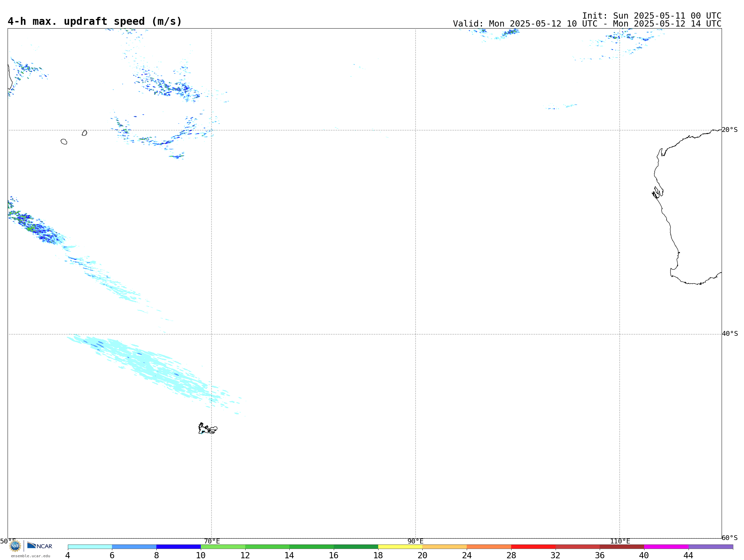Click the 20°S latitude label
The width and height of the screenshot is (744, 560).
730,130
